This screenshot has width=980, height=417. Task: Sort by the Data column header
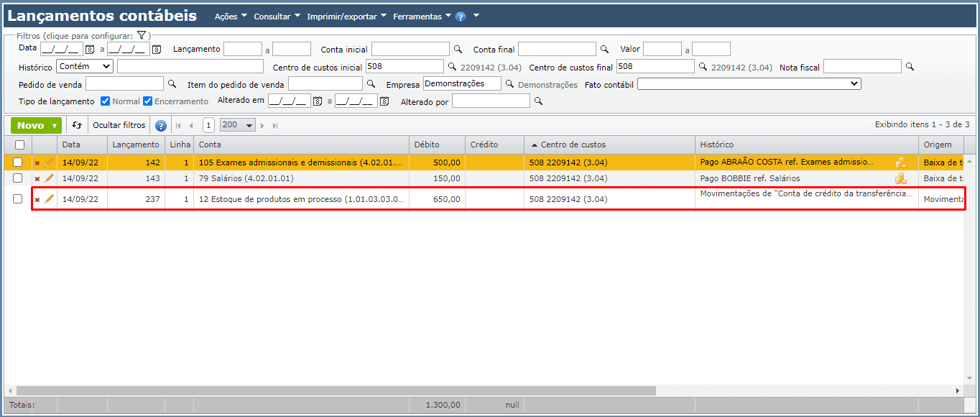(x=82, y=145)
